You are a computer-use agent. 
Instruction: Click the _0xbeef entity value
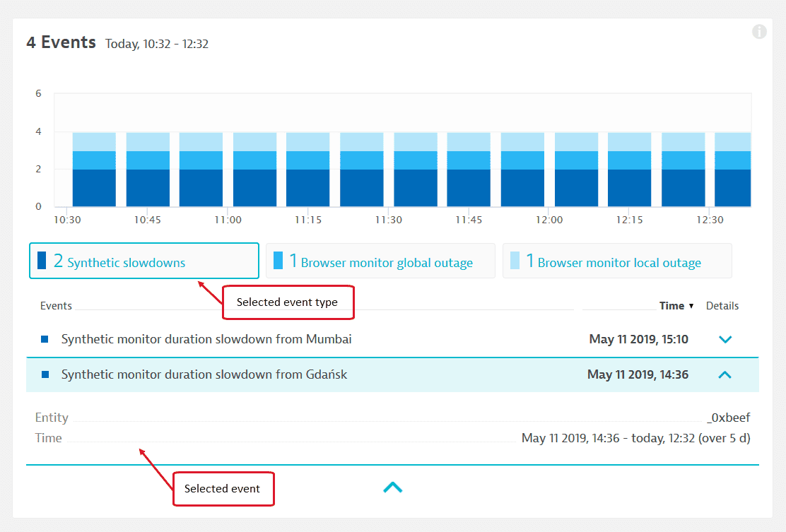click(728, 418)
